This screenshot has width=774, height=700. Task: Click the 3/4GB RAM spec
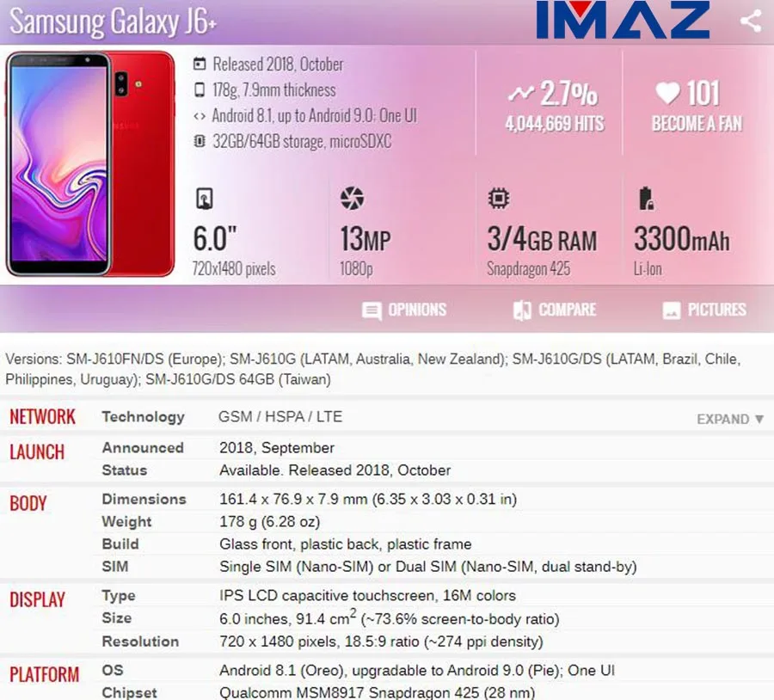pyautogui.click(x=542, y=239)
